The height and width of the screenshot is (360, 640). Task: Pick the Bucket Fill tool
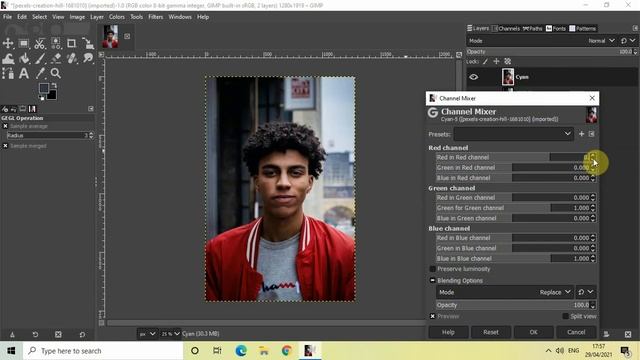(24, 59)
